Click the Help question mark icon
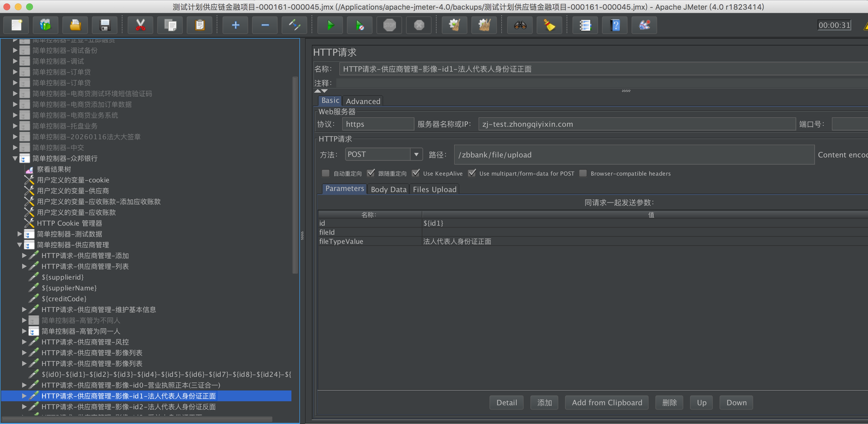 615,25
